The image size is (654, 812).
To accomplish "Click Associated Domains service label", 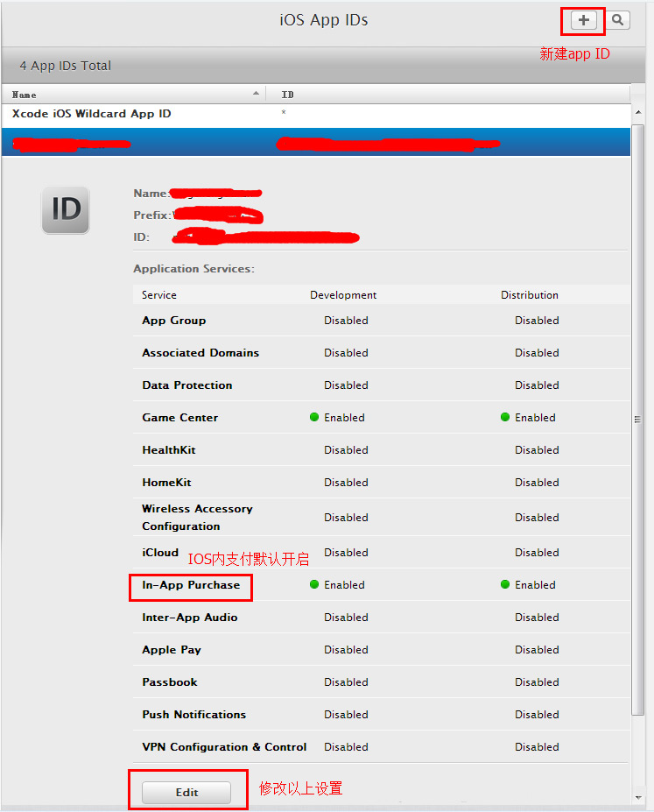I will point(200,353).
